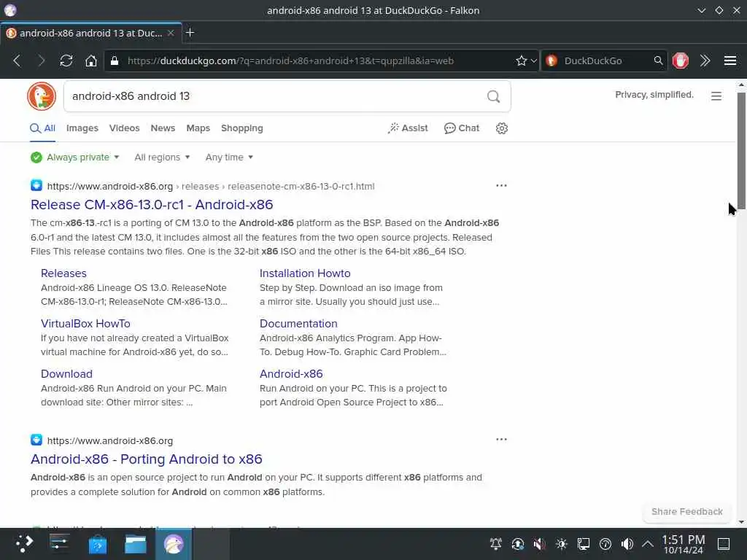Open the Documentation sitelink
This screenshot has width=747, height=560.
tap(298, 324)
